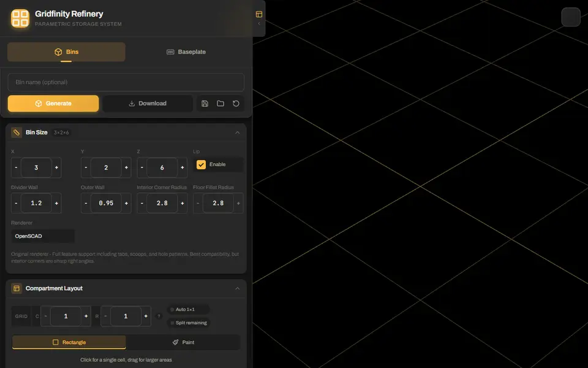Image resolution: width=588 pixels, height=368 pixels.
Task: Decrease the grid rows R value
Action: tap(106, 316)
